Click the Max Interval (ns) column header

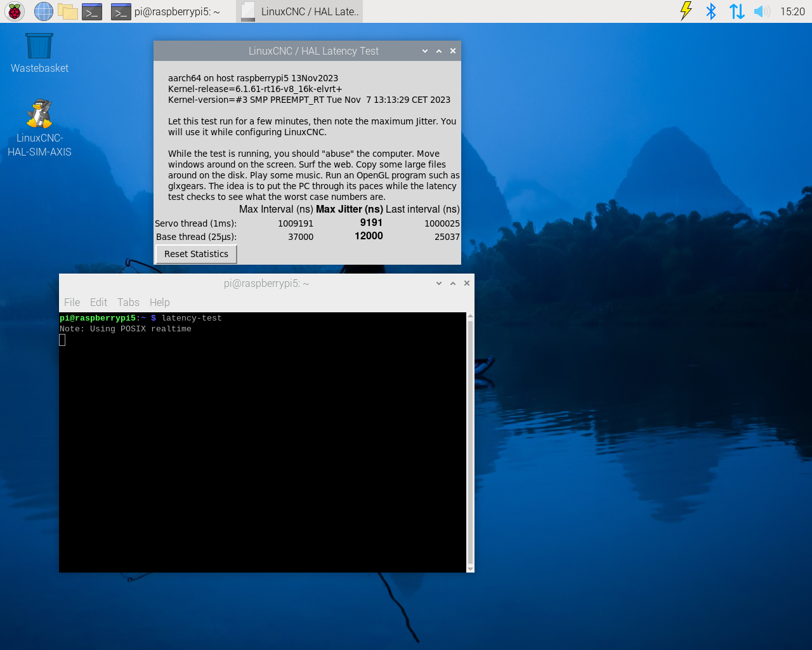point(276,209)
